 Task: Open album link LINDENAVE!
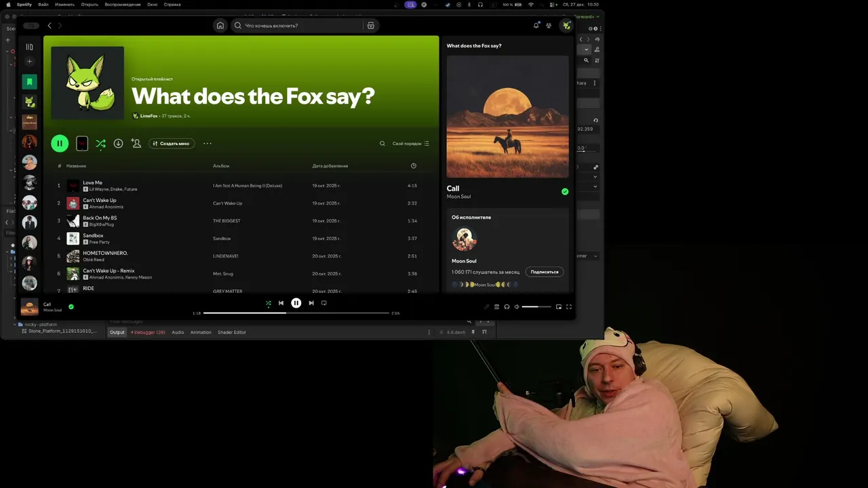226,256
